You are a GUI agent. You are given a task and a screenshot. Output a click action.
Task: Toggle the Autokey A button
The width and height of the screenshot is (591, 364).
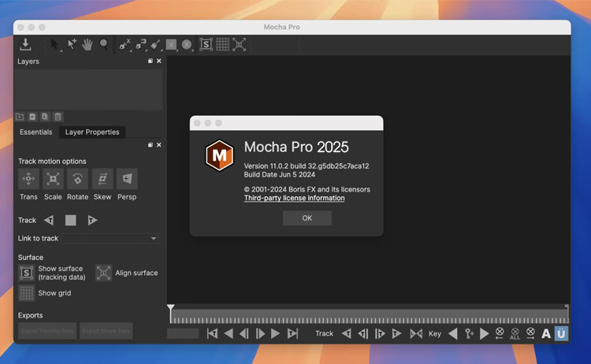(546, 333)
